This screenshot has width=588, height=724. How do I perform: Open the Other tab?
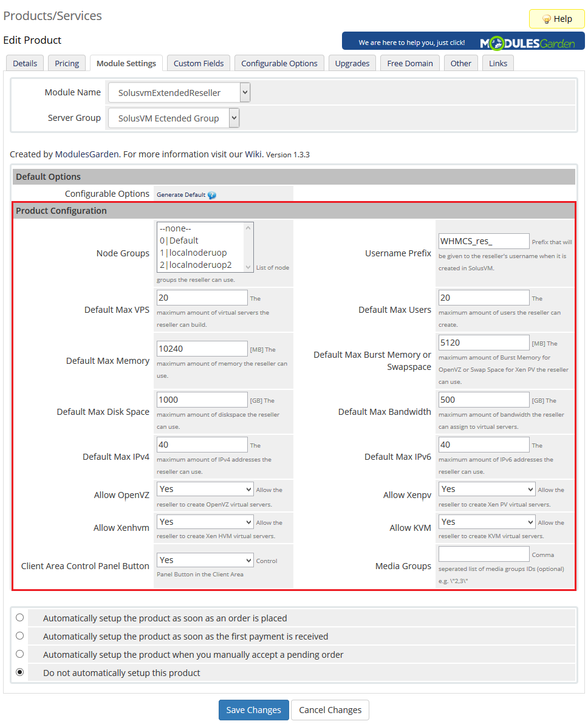click(x=461, y=63)
